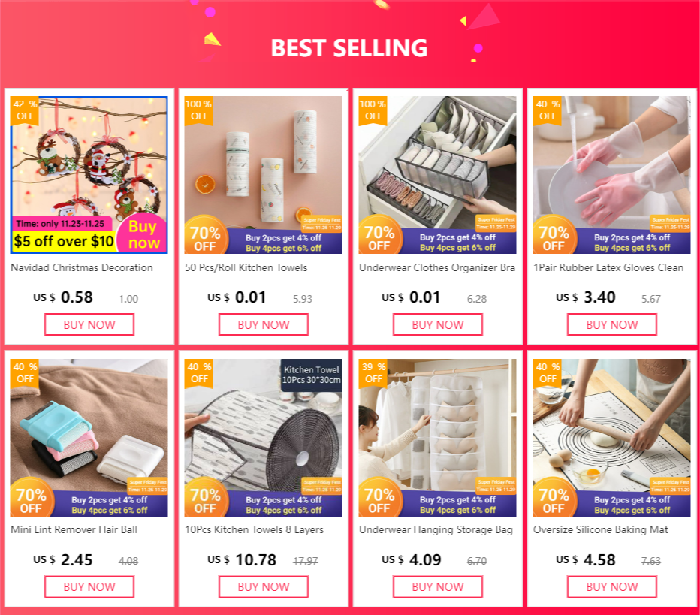Click BUY NOW for the Mini Lint Remover

(89, 587)
